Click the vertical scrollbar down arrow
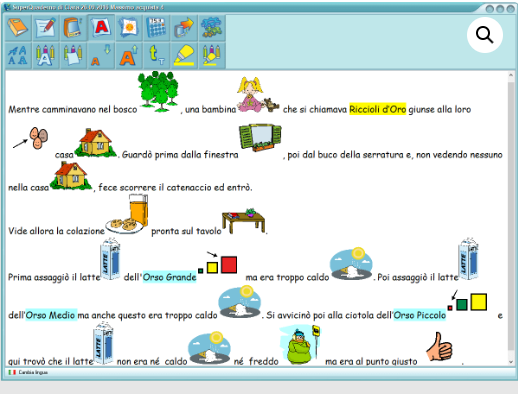Screen dimensions: 525x394 click(511, 362)
